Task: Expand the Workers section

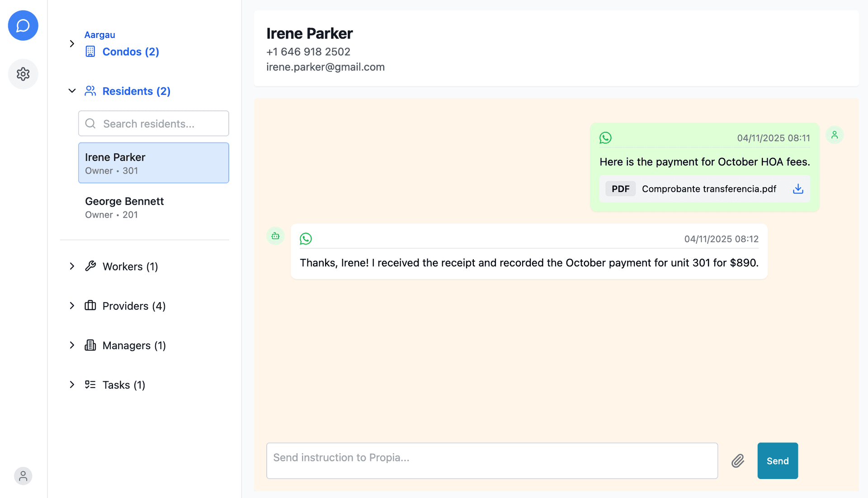Action: 72,266
